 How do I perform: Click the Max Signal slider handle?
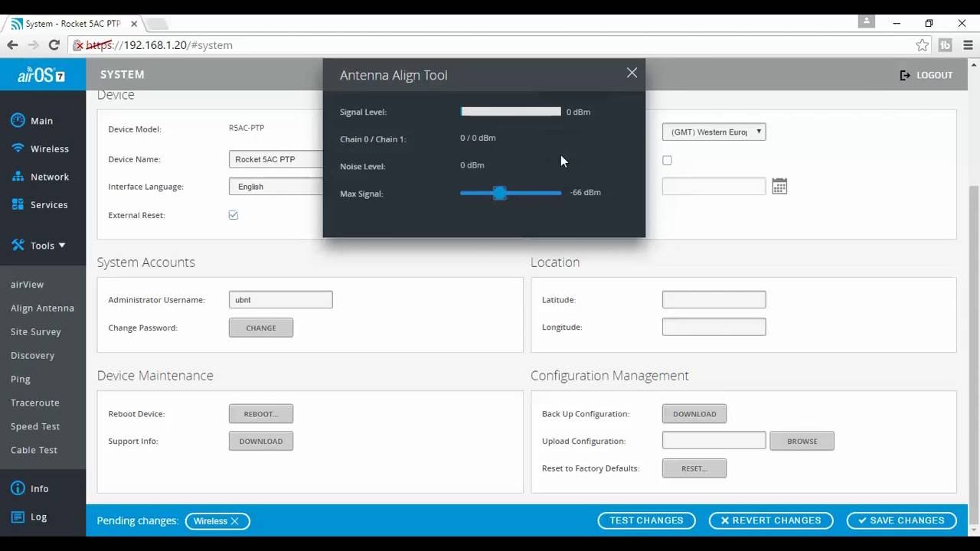click(x=500, y=193)
